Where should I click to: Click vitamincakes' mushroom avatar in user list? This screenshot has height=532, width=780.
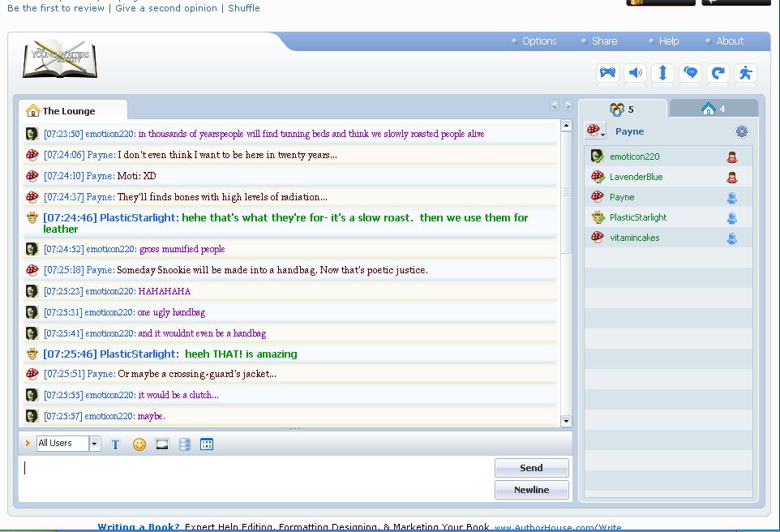pos(597,238)
